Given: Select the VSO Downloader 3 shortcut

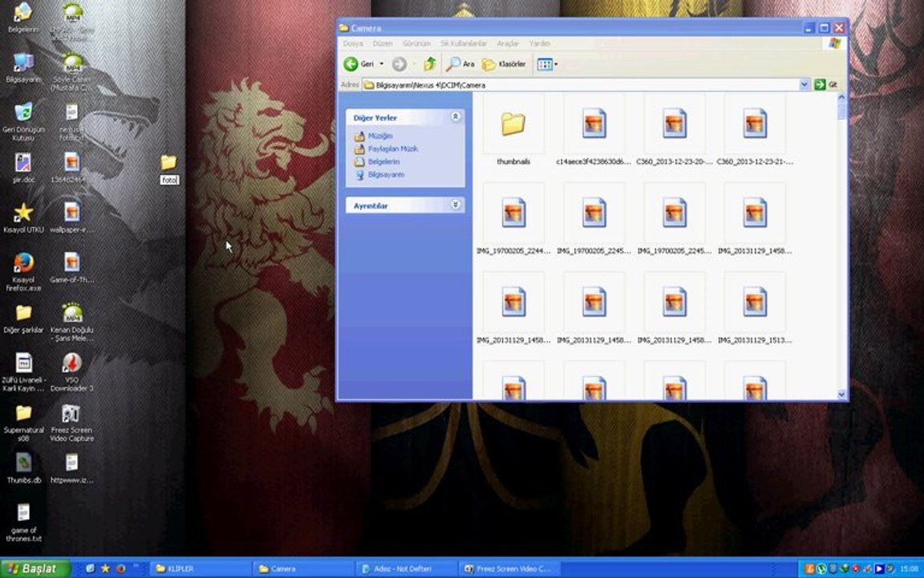Looking at the screenshot, I should pos(72,372).
